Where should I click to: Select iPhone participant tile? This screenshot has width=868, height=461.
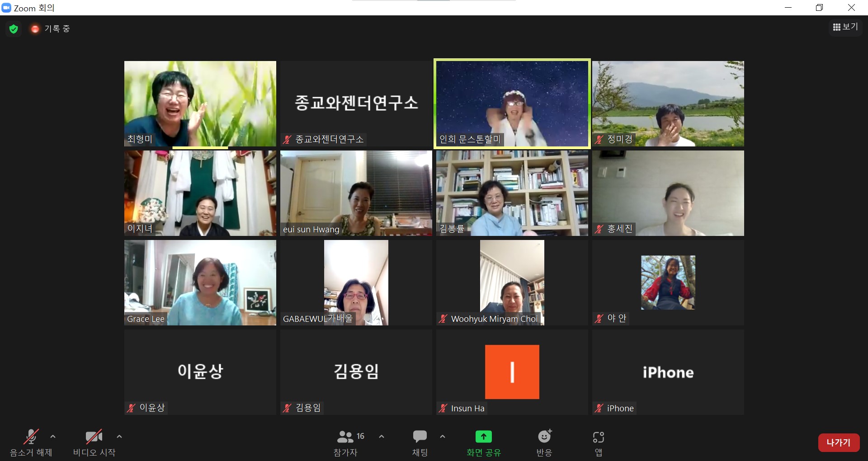[668, 372]
